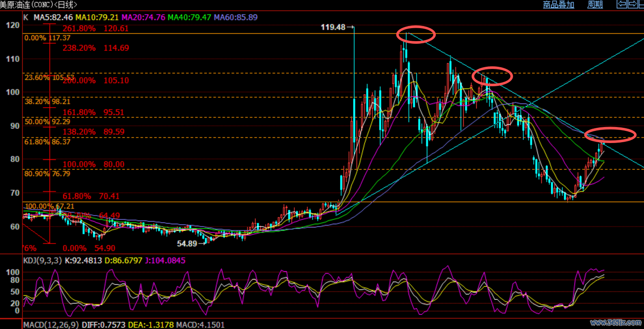Screen dimensions: 644x329
Task: Click the 261.80% 120.61 Fibonacci label
Action: click(x=95, y=29)
